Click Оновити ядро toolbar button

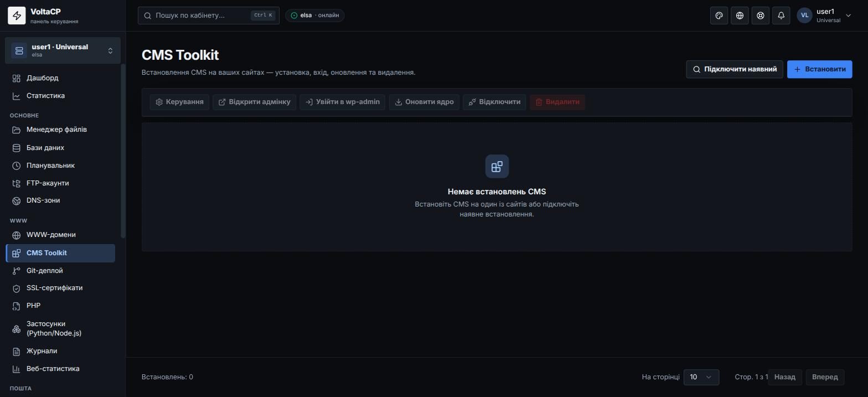tap(424, 102)
